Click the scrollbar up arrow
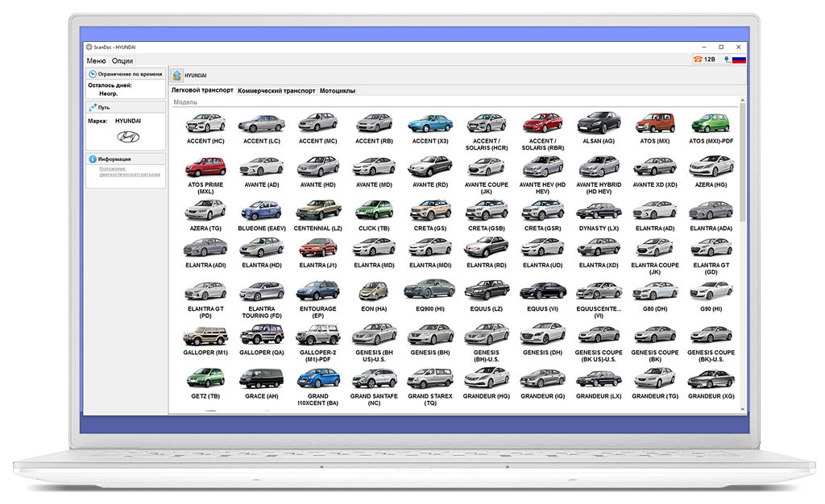This screenshot has height=504, width=825. [x=742, y=100]
